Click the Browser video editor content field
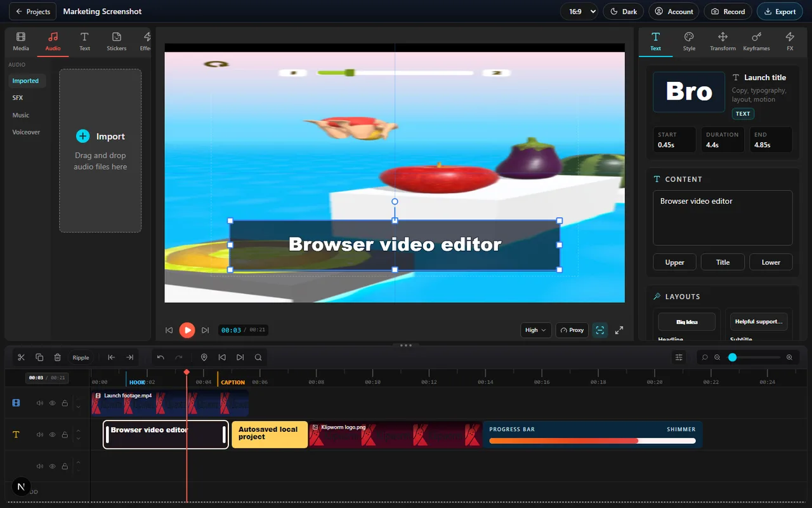Viewport: 812px width, 508px height. coord(723,218)
